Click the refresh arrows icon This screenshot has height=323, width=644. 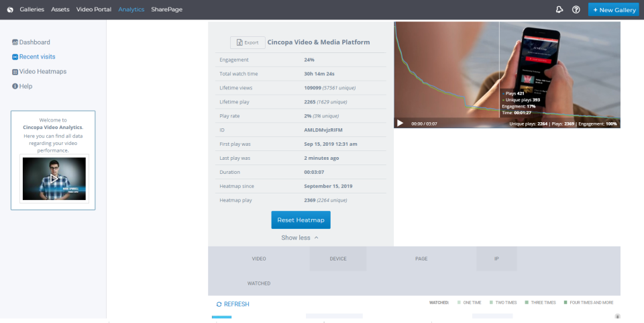[x=219, y=304]
